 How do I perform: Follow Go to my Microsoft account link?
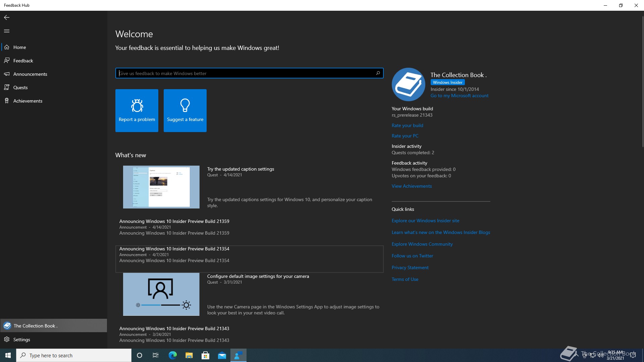click(x=460, y=96)
